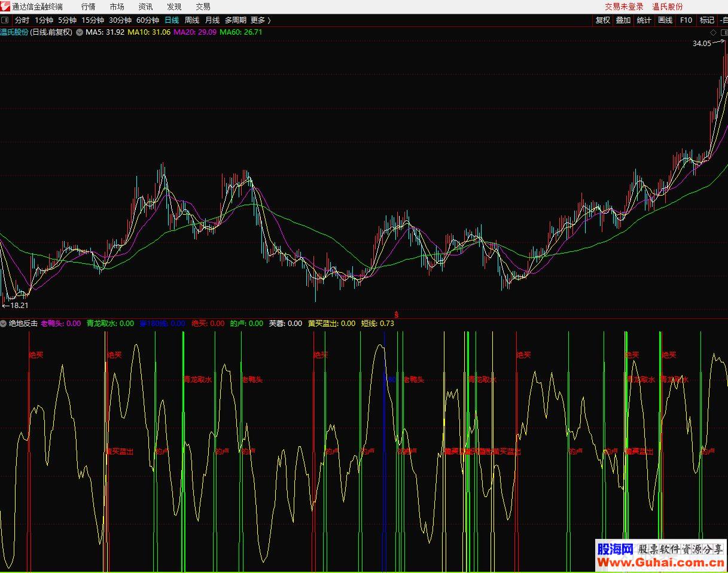This screenshot has width=728, height=573.
Task: Open the 画线 drawing tools
Action: [665, 20]
